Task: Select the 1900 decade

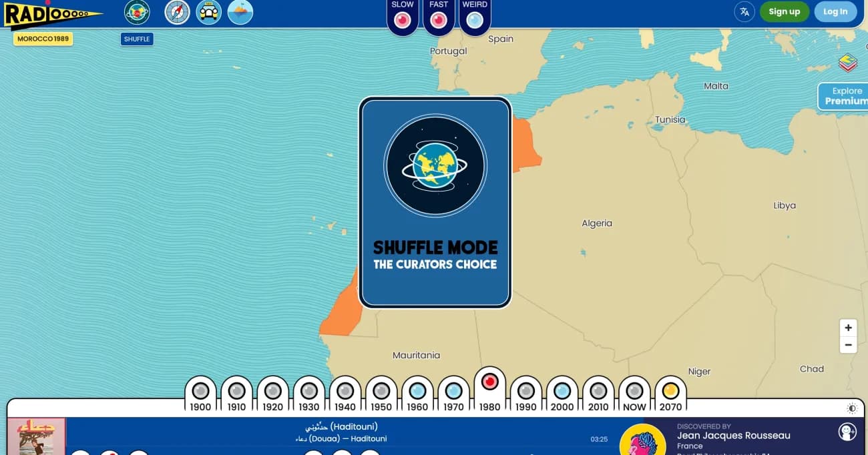Action: (x=200, y=394)
